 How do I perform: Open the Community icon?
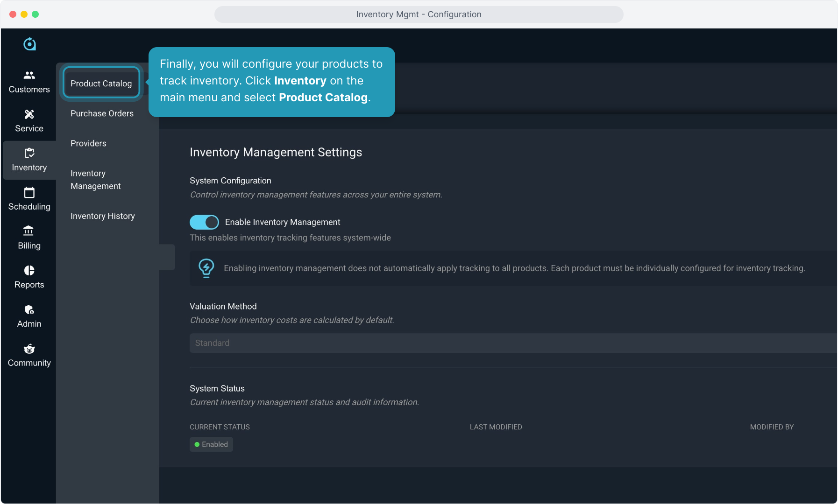(x=29, y=349)
